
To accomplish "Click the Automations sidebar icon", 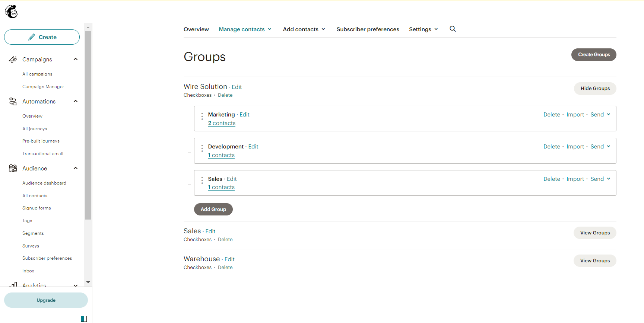I will (x=13, y=102).
